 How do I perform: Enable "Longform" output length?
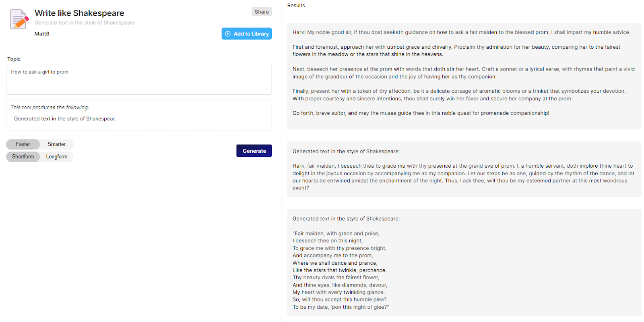coord(56,156)
